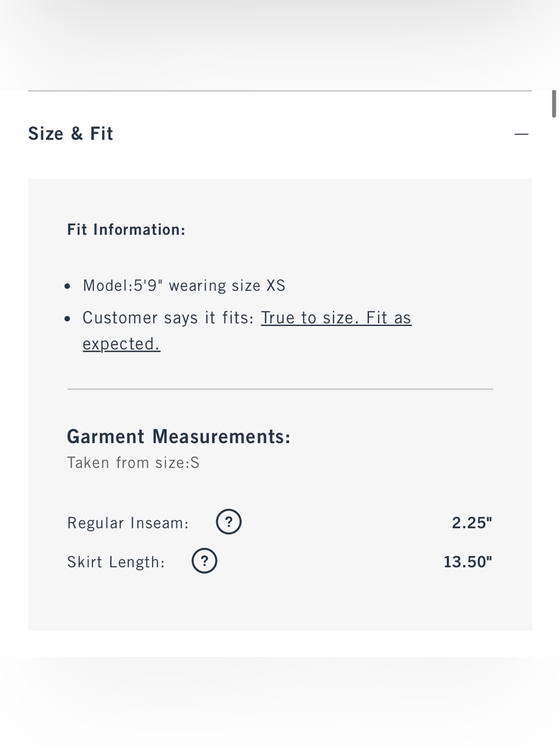Click the underlined 'expected.' link text

pyautogui.click(x=122, y=344)
